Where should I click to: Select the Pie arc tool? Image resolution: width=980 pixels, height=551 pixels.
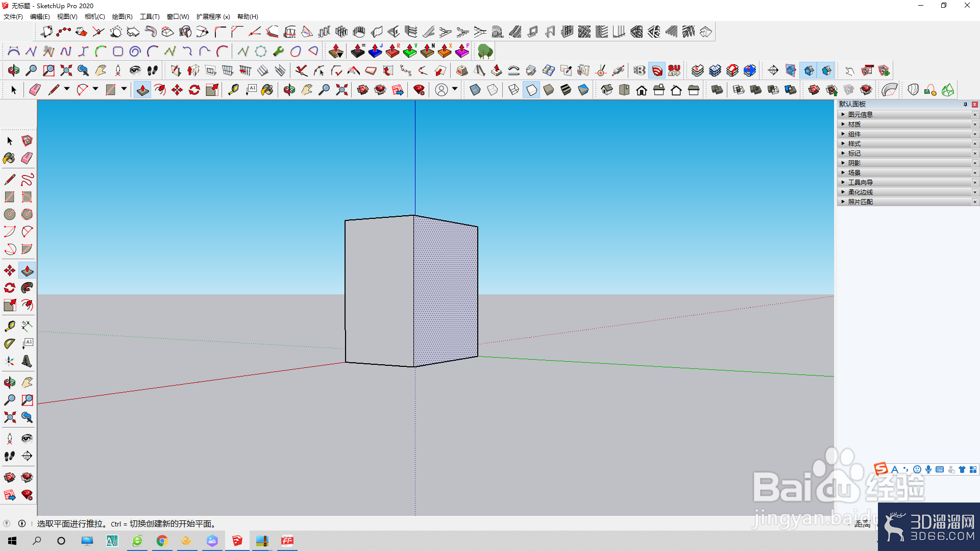click(x=27, y=249)
